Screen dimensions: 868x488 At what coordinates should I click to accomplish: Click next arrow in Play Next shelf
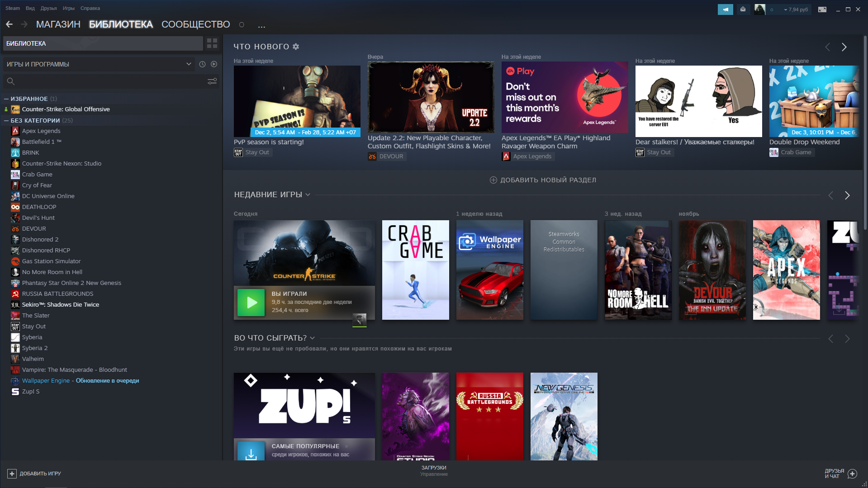pyautogui.click(x=847, y=339)
